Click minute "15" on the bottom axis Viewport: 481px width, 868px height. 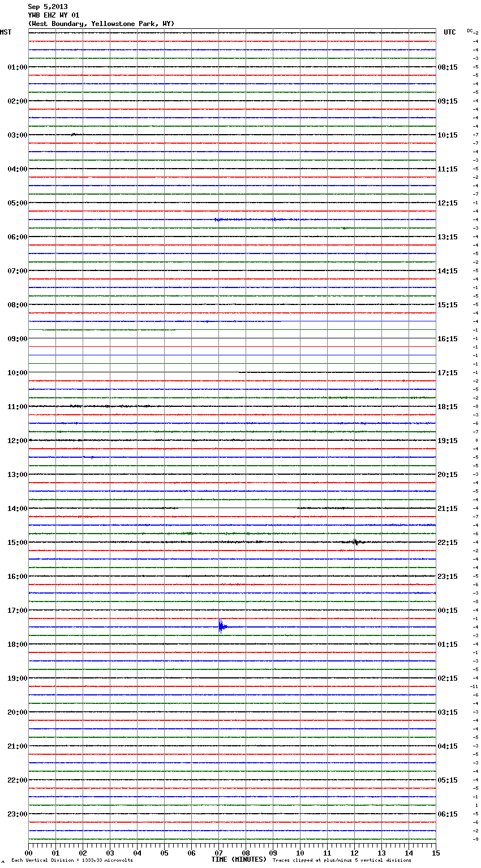436,853
